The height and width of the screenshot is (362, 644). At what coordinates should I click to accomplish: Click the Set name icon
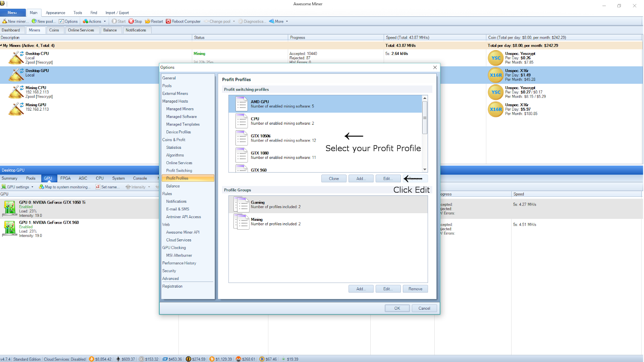(x=98, y=187)
